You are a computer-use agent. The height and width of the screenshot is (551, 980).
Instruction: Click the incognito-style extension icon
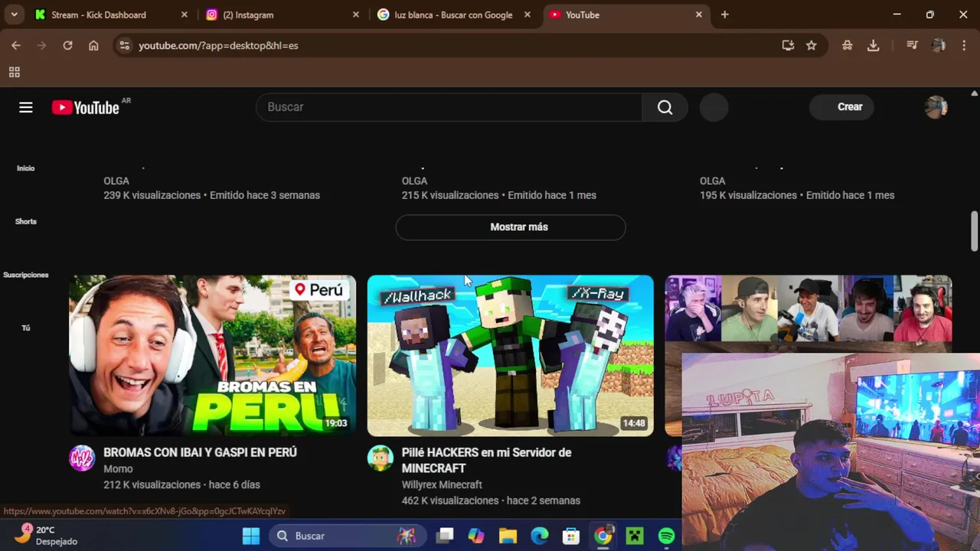pyautogui.click(x=847, y=46)
